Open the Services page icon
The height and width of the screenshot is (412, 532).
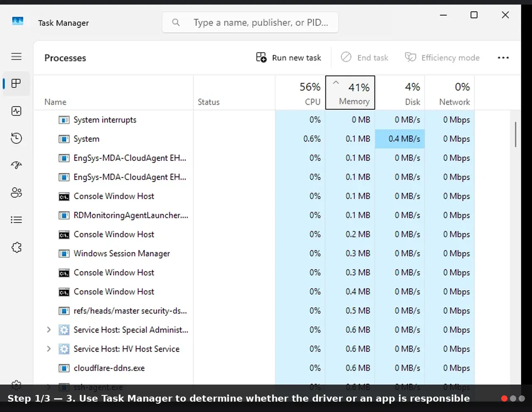[x=16, y=247]
